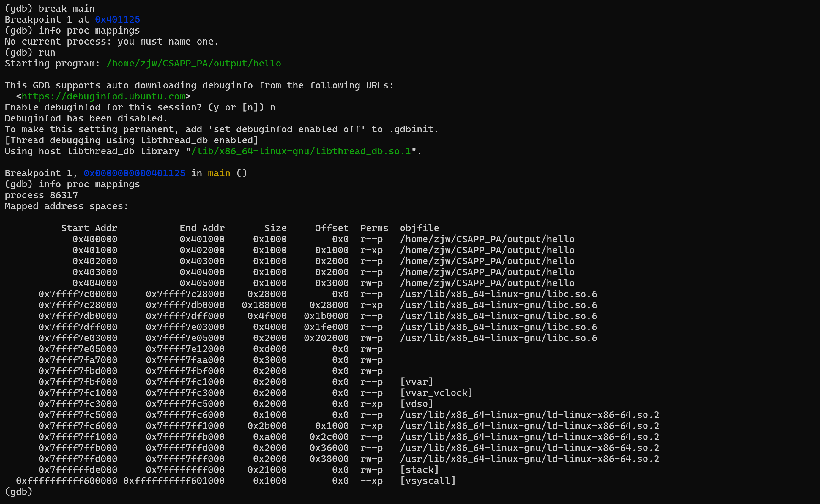Click the [vsyscall] objfile entry
The image size is (820, 504).
coord(428,481)
